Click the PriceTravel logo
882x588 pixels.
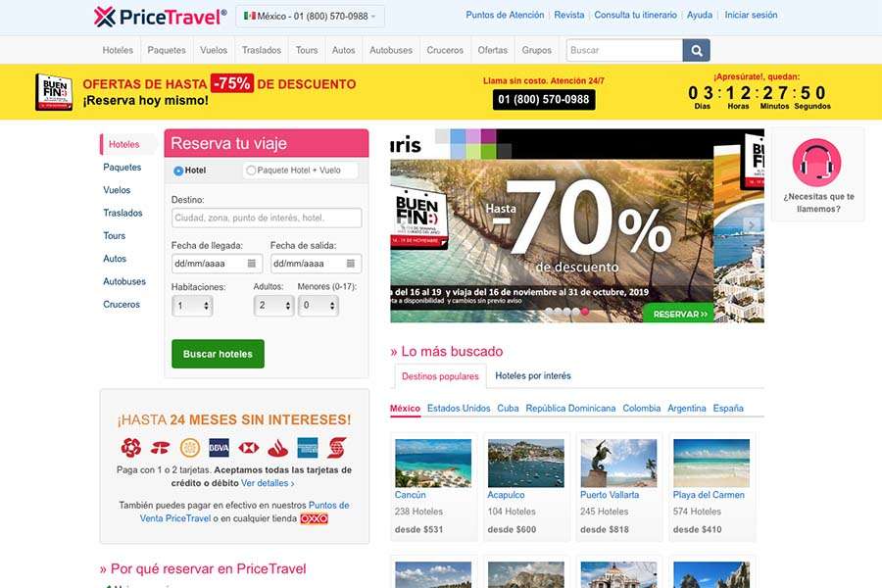point(161,17)
